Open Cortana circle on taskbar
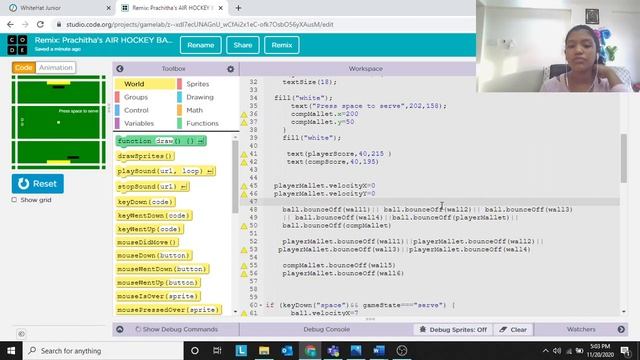Screen dimensions: 640x360 click(x=195, y=351)
